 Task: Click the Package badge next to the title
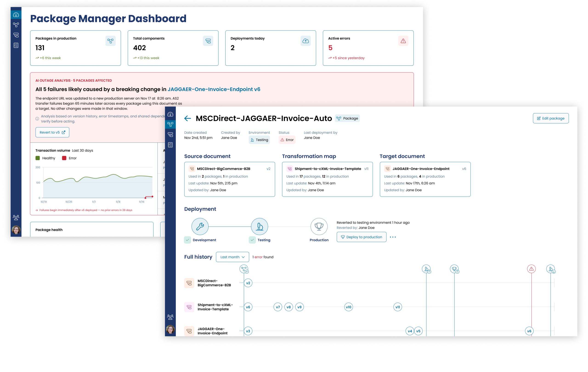point(347,119)
